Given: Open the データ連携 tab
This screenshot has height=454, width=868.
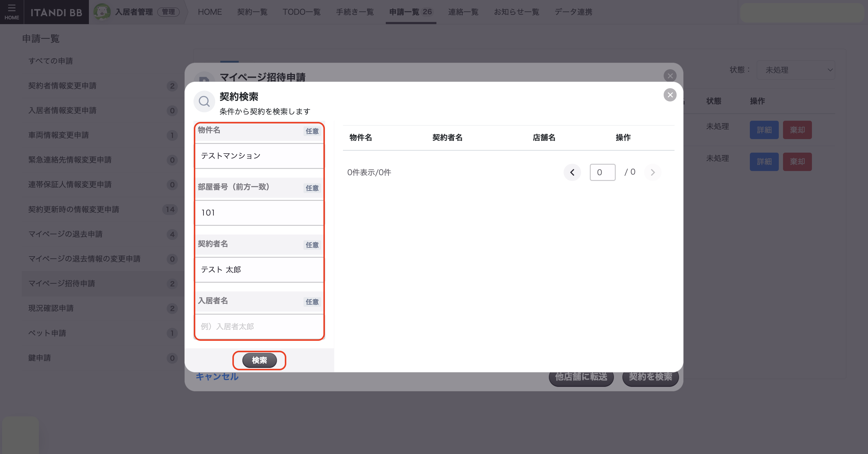Looking at the screenshot, I should 573,12.
